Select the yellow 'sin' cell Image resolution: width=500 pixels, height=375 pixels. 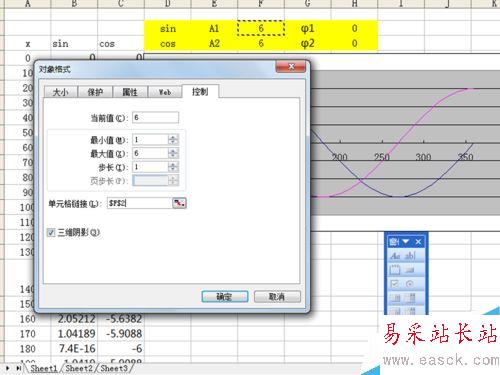168,29
